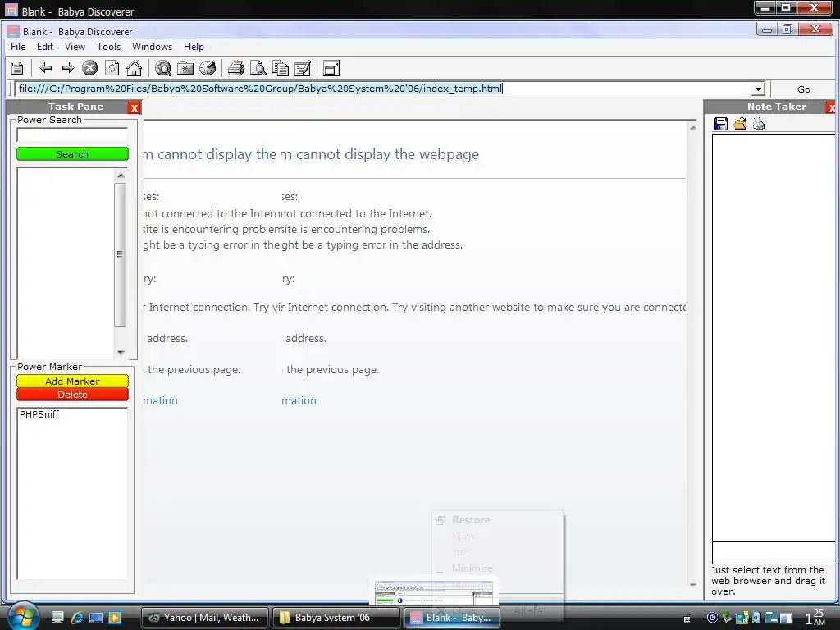The image size is (840, 630).
Task: Open the home page via house icon
Action: pyautogui.click(x=134, y=68)
